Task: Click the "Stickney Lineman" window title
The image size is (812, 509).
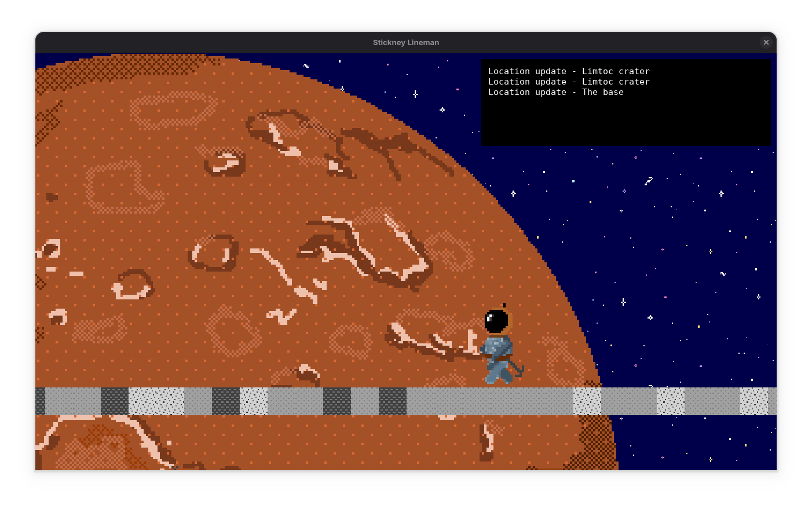Action: click(x=406, y=42)
